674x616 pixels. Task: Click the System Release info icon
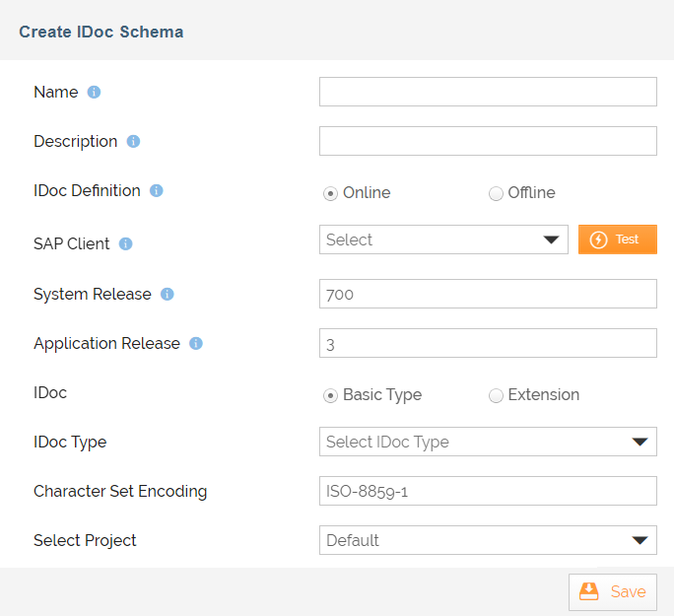167,295
